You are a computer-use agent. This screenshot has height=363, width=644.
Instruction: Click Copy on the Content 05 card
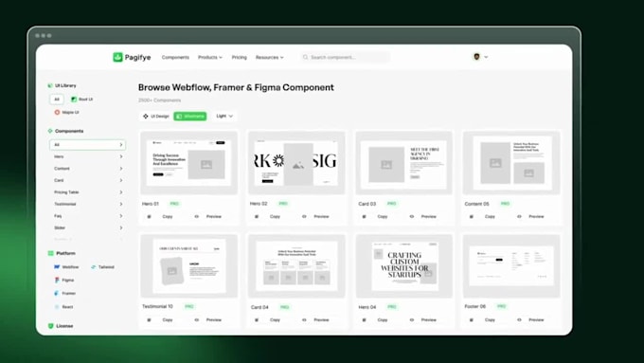tap(490, 216)
